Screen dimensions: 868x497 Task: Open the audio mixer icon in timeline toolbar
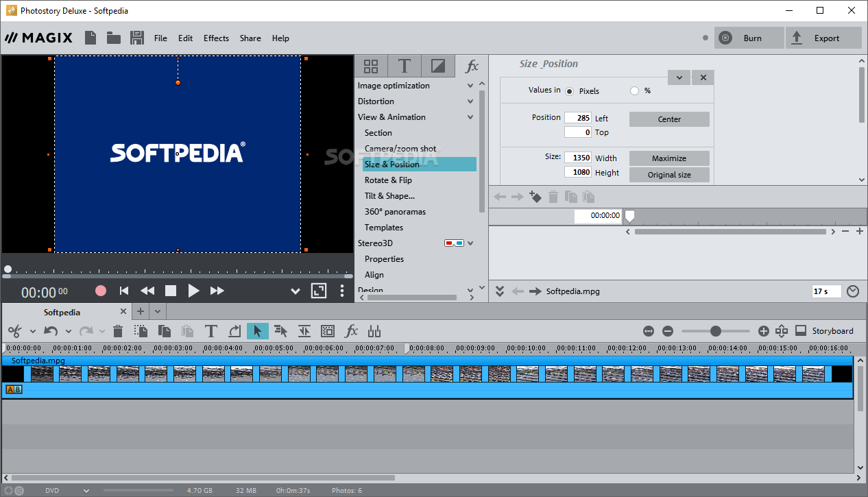point(374,331)
